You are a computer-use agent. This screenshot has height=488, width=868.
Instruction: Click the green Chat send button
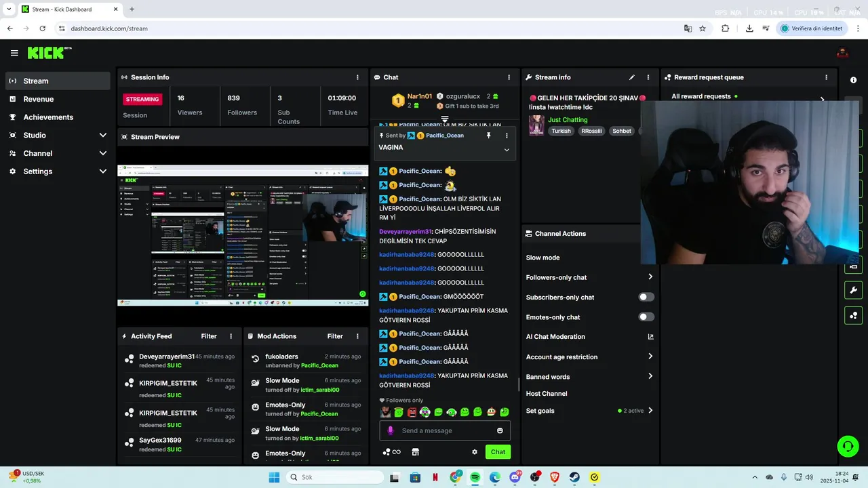(498, 452)
